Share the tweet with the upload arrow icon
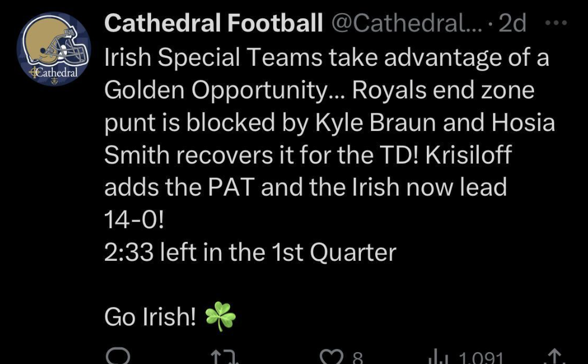588x364 pixels. [555, 357]
